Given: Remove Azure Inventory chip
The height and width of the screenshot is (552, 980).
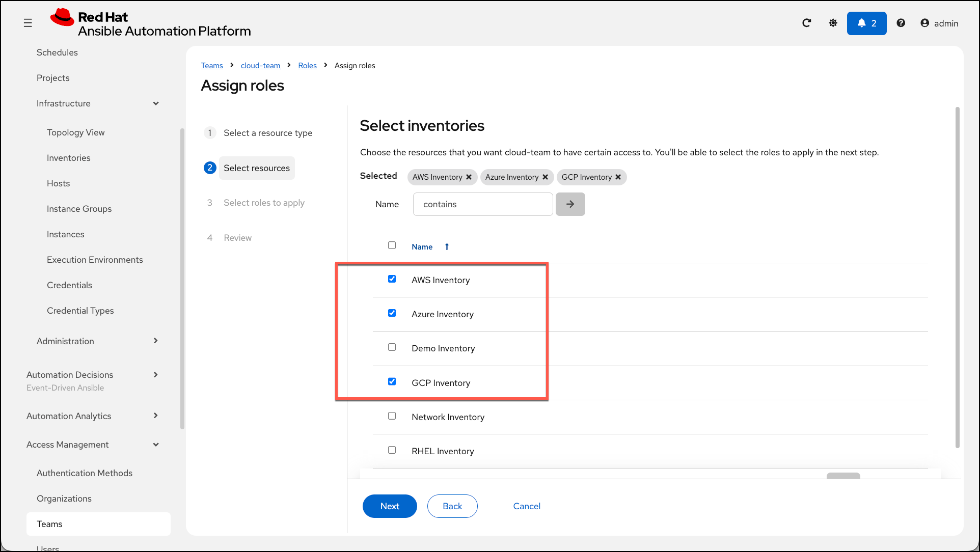Looking at the screenshot, I should pos(545,177).
